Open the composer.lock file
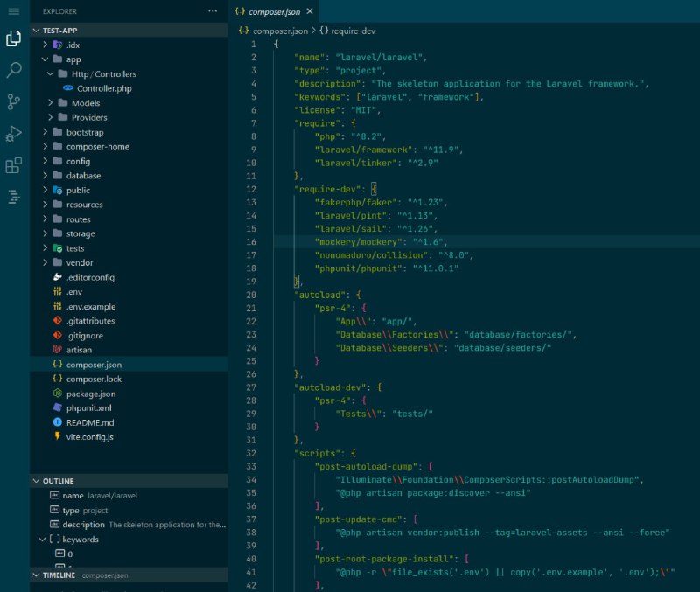 (129, 379)
